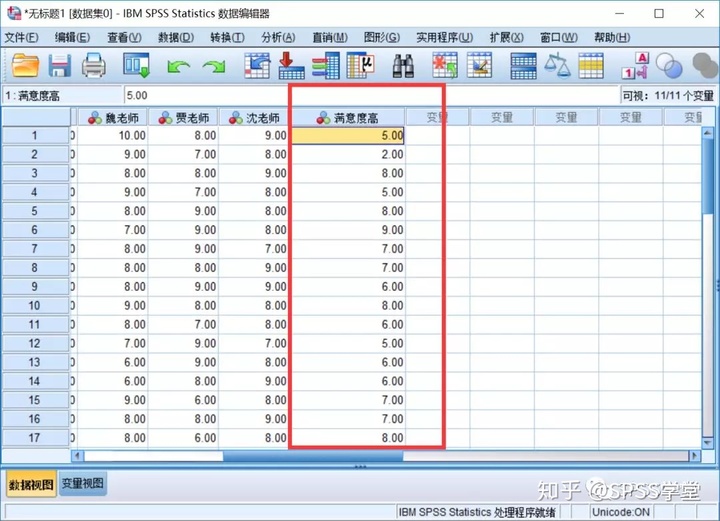The image size is (720, 521).
Task: Click 贾老师 cell in row 17 showing 6.00
Action: point(183,437)
